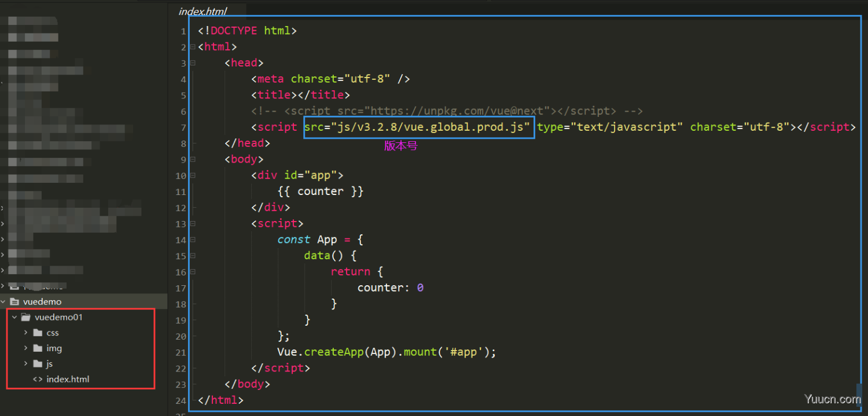Click the data() { method text
868x416 pixels.
[x=330, y=256]
